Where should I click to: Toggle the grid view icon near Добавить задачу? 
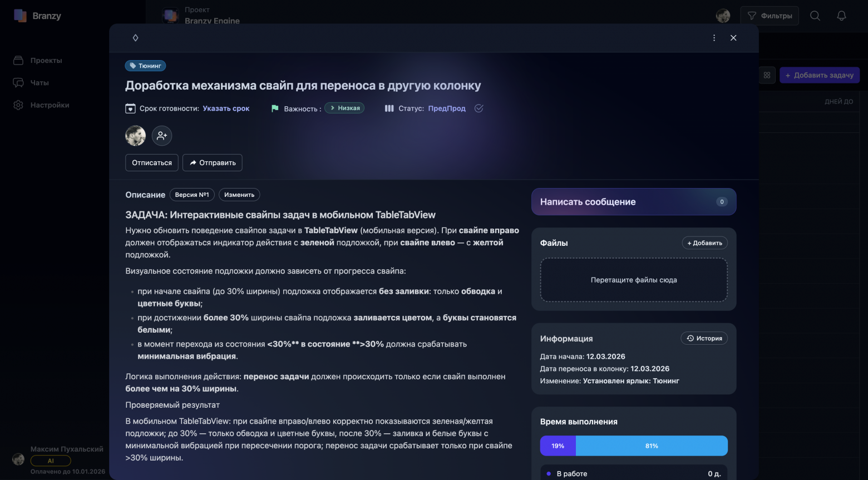(767, 75)
